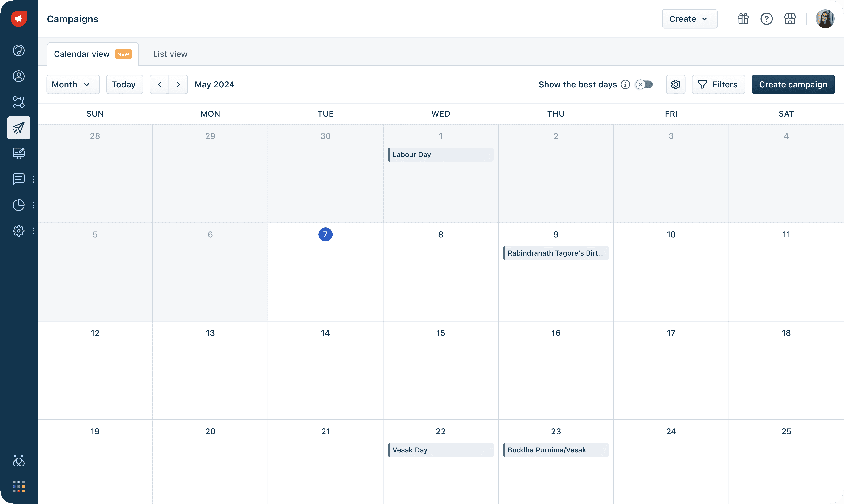Click the Create campaign button
Screen dimensions: 844x504
click(793, 84)
